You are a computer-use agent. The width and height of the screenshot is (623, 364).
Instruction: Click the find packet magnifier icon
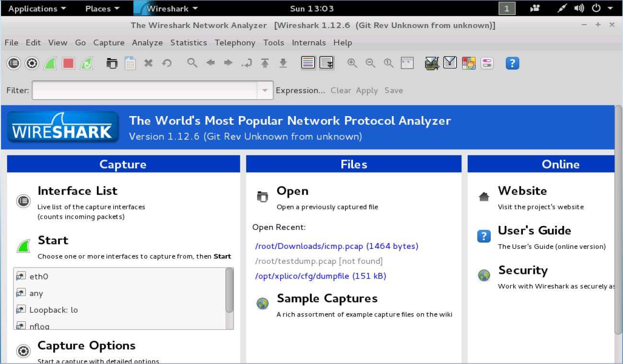(192, 63)
